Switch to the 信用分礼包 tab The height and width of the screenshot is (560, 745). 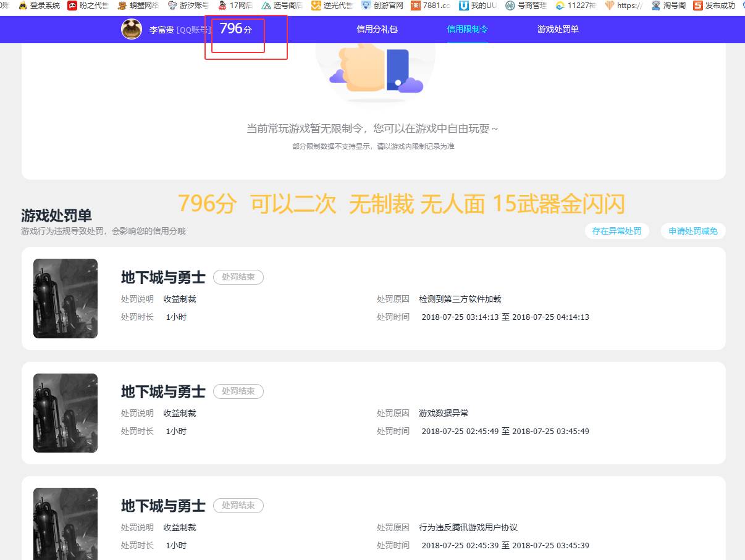tap(377, 29)
